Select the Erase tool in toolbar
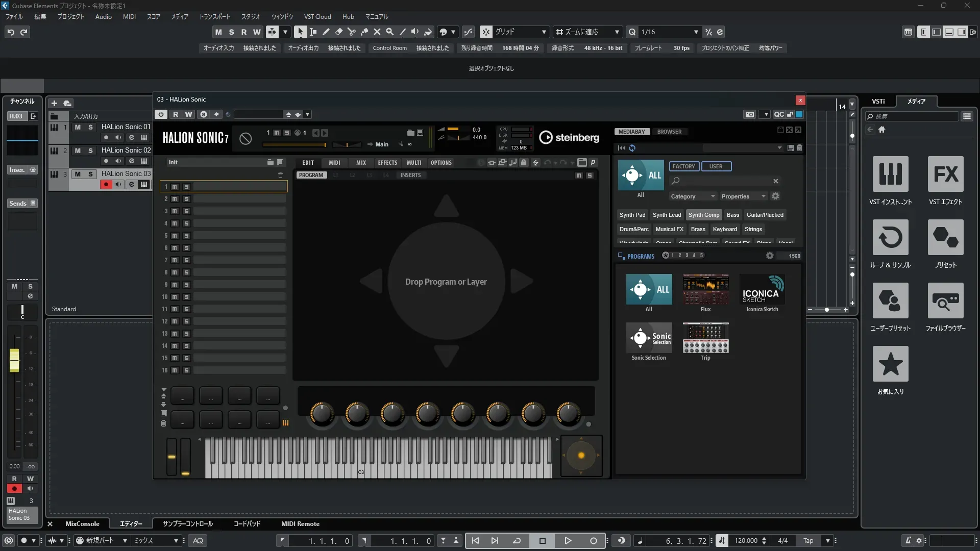This screenshot has height=551, width=980. tap(338, 32)
